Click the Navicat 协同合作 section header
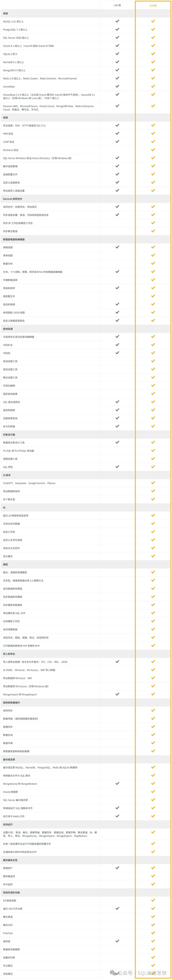This screenshot has height=980, width=172. click(13, 199)
